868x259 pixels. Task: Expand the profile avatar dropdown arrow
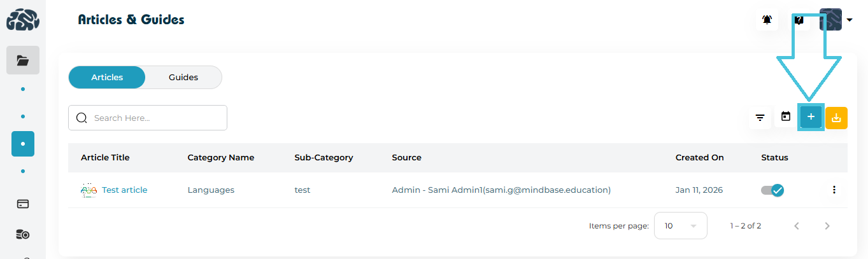tap(850, 20)
